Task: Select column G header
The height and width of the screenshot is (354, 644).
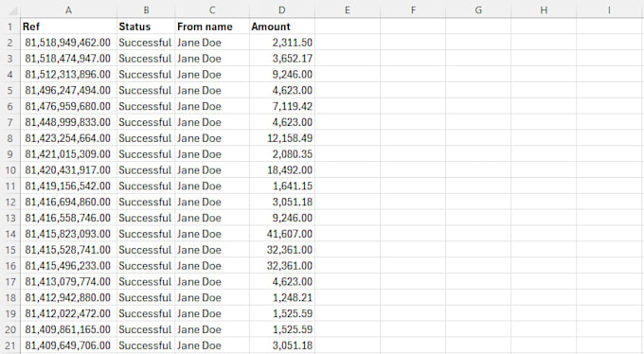Action: [x=478, y=9]
